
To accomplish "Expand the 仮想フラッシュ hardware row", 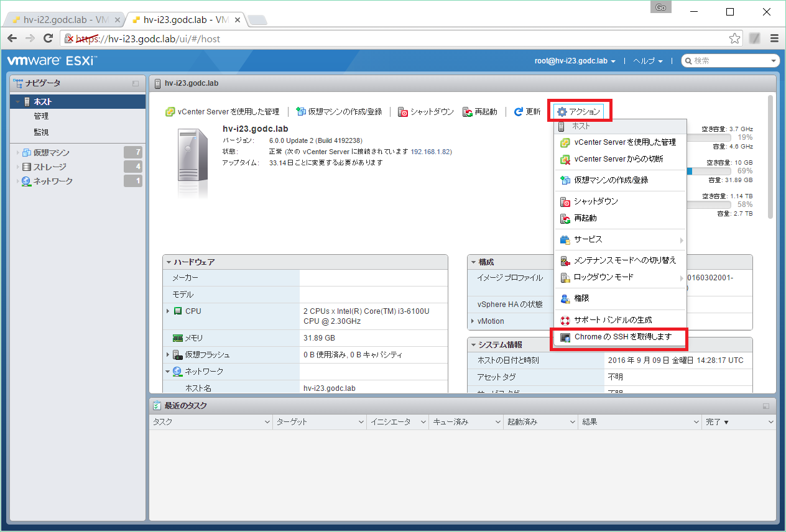I will point(168,354).
